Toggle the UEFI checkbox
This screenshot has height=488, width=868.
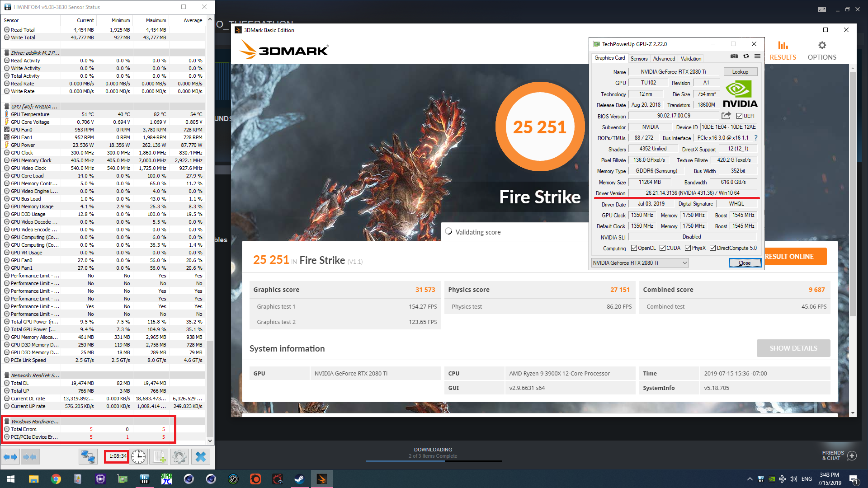point(739,116)
